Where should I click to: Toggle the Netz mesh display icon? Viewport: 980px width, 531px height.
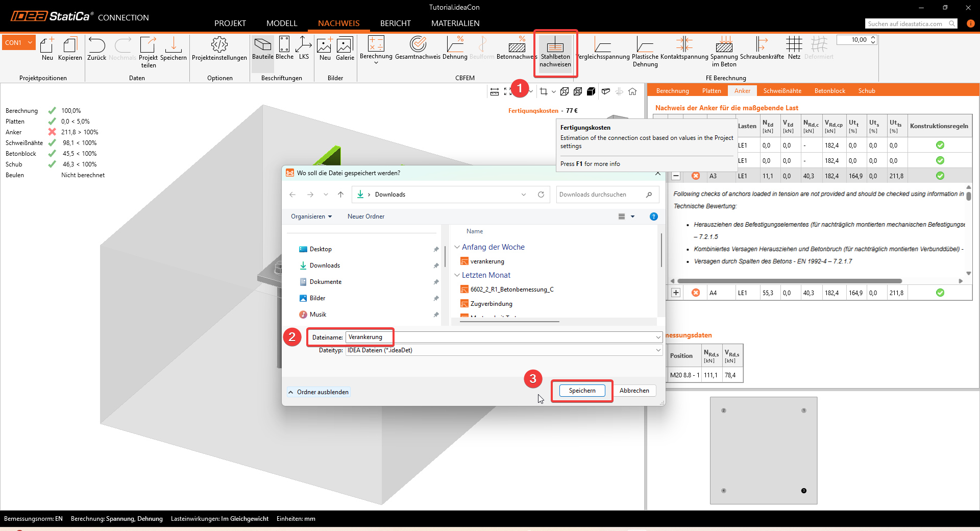pyautogui.click(x=794, y=45)
